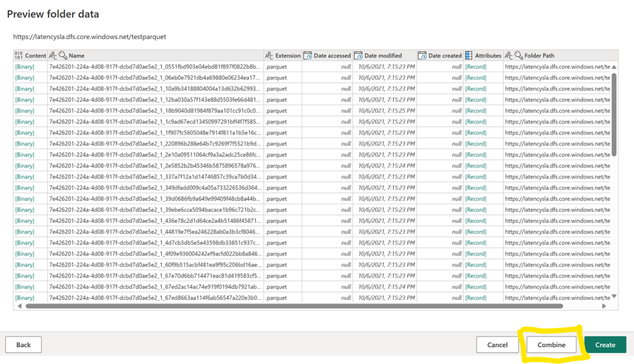
Task: Click the vertical scrollbar thumb
Action: [614, 114]
